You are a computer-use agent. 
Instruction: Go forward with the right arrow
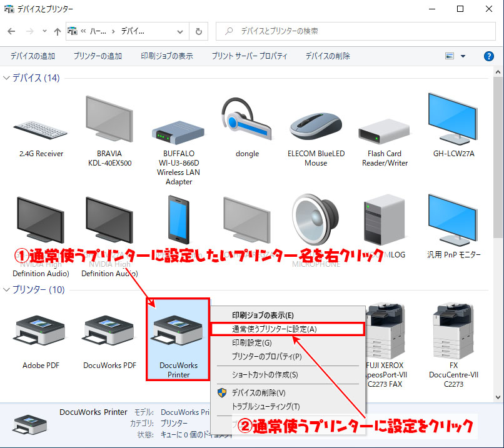(29, 31)
